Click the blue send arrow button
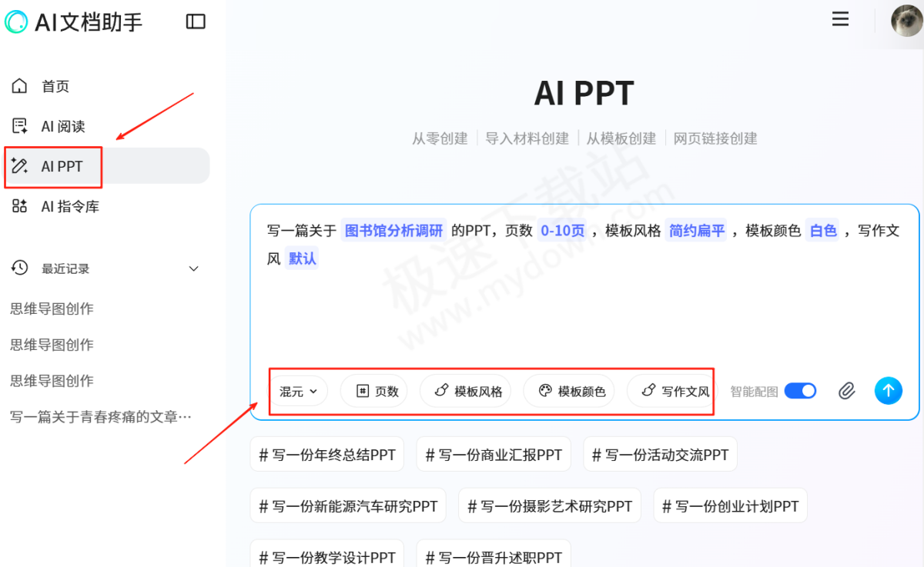 click(x=888, y=391)
